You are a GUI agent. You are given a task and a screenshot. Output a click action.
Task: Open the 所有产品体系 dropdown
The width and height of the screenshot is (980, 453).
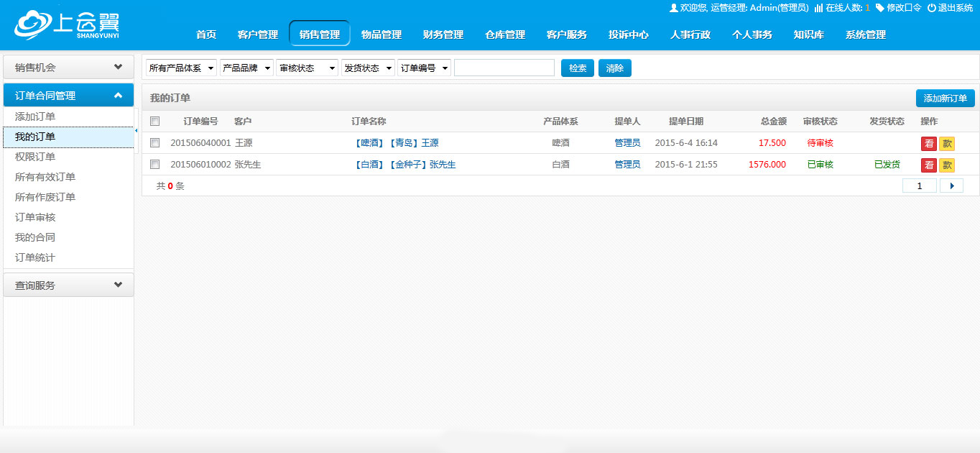[181, 68]
